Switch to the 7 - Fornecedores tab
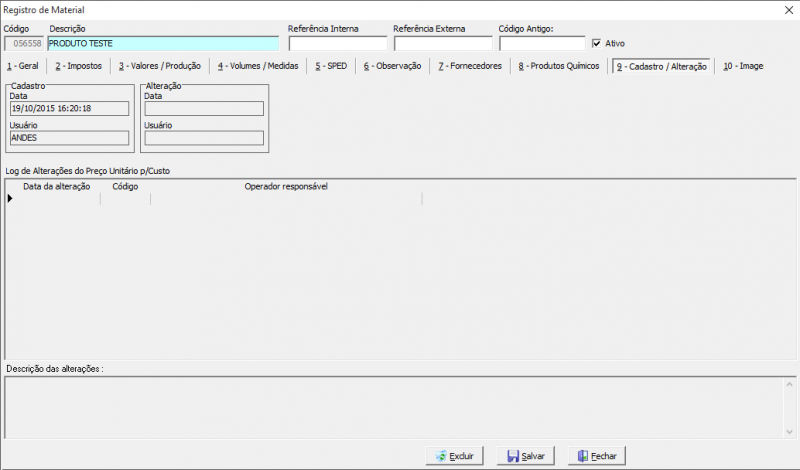This screenshot has width=800, height=470. 470,66
